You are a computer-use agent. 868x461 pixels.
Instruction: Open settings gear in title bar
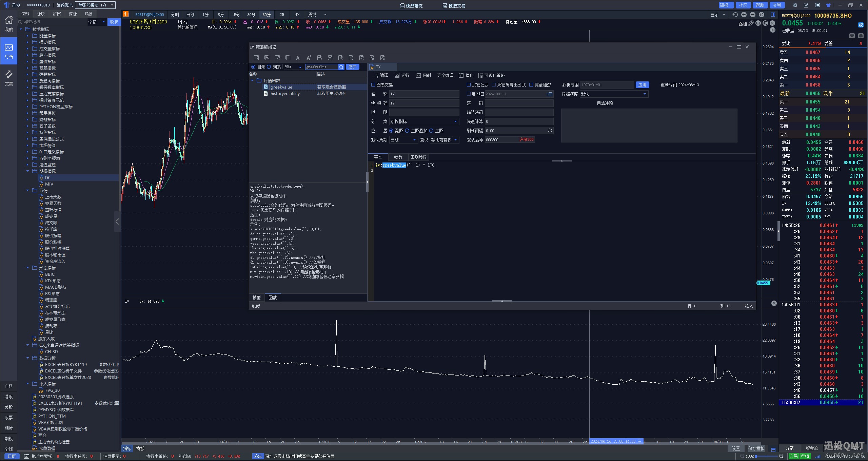(x=795, y=5)
